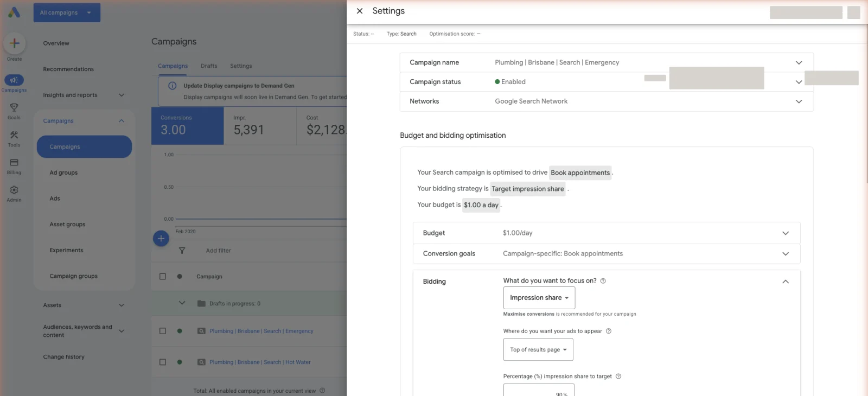This screenshot has height=396, width=868.
Task: Open Campaign groups in the sidebar
Action: pos(74,276)
